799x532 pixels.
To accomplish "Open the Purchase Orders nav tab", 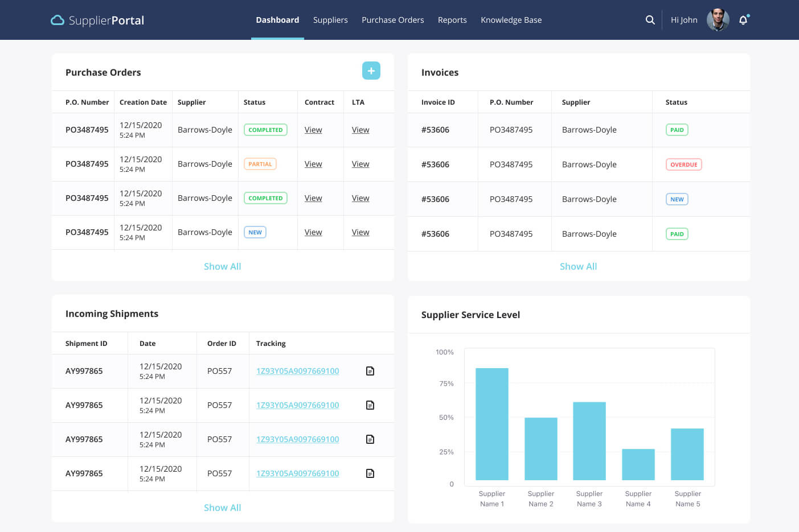I will coord(392,20).
